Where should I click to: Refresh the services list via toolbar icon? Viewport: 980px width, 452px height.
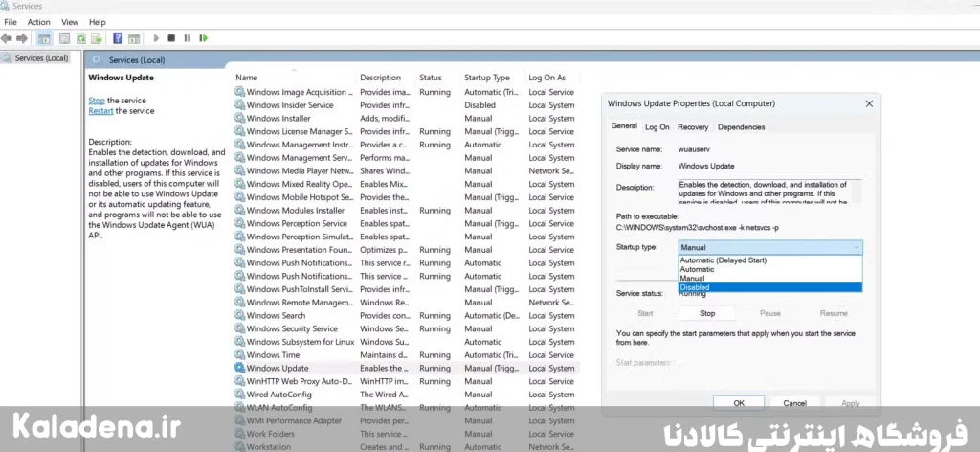[81, 38]
